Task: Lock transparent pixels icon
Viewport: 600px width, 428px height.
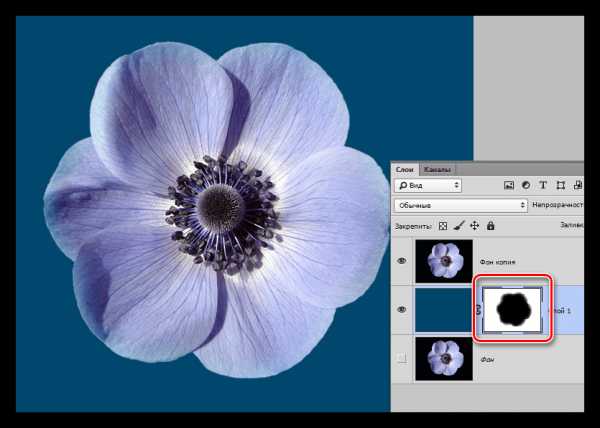Action: click(443, 226)
